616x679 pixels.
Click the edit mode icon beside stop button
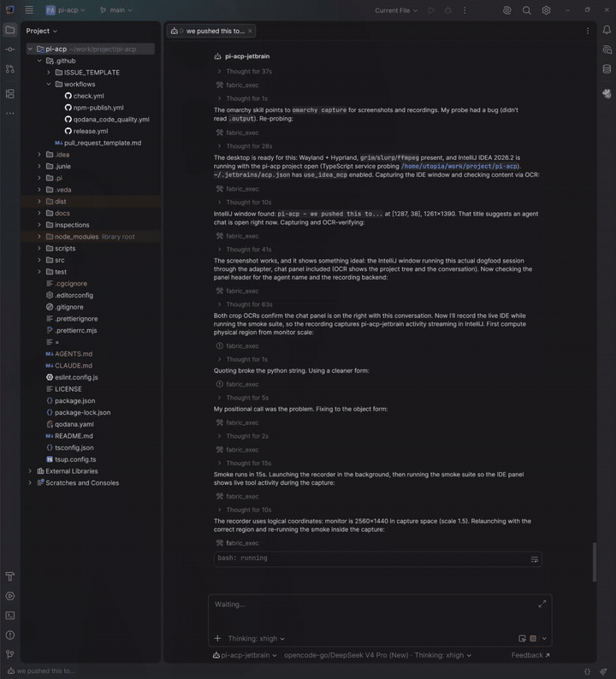522,638
